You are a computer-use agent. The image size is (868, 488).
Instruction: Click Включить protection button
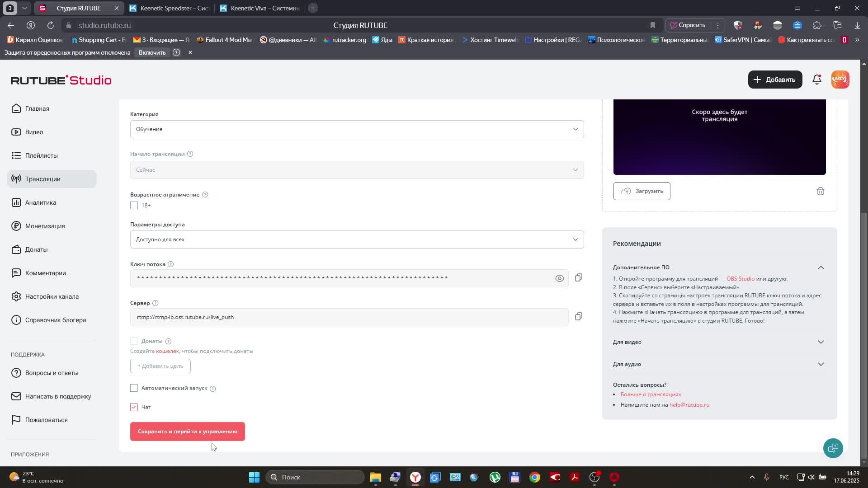(x=152, y=52)
